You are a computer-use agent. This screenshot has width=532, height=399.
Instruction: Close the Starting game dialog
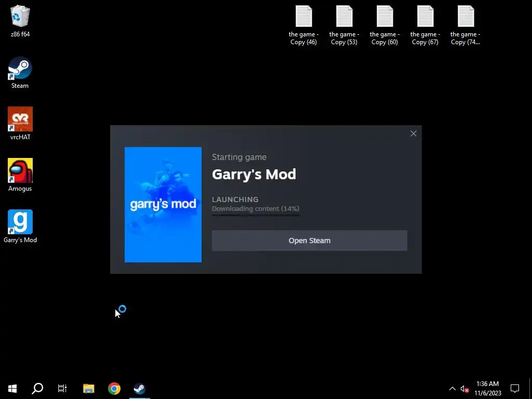413,134
